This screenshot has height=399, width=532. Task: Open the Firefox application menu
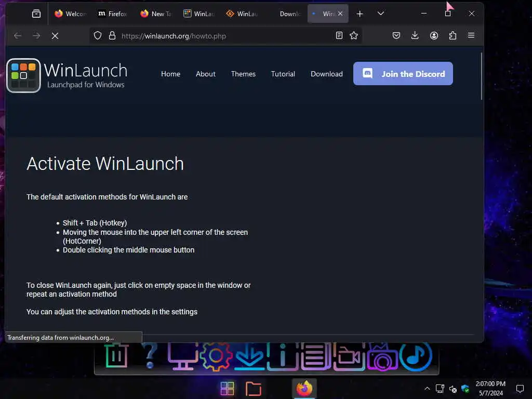(471, 36)
